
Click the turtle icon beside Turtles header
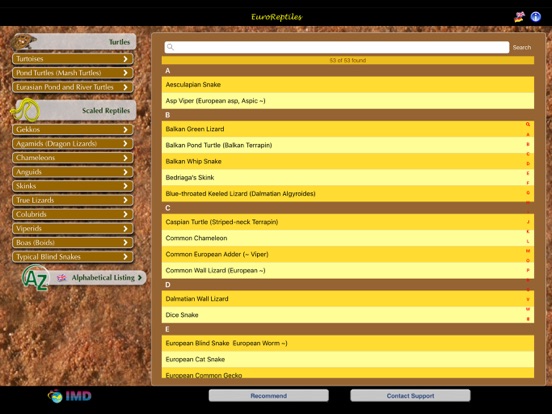[24, 42]
